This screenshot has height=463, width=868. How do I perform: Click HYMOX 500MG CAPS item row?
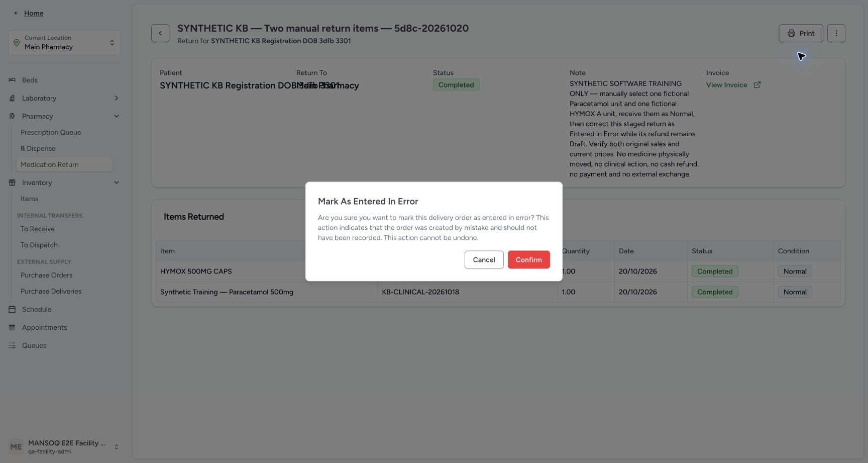(498, 271)
